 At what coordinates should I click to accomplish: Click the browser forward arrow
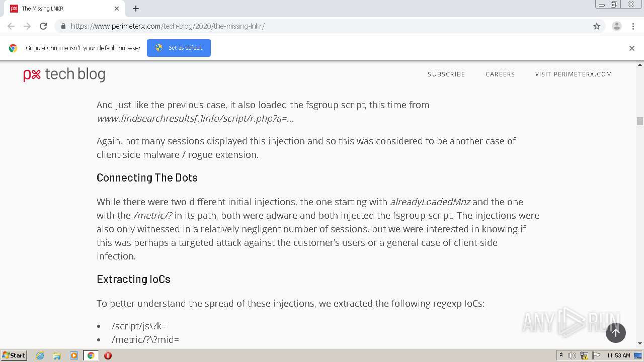(27, 26)
